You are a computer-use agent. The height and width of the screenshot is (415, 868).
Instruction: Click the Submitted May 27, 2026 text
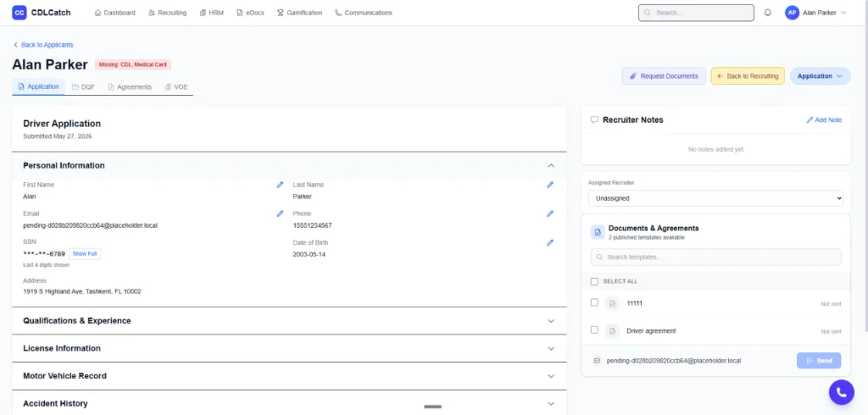(x=58, y=136)
